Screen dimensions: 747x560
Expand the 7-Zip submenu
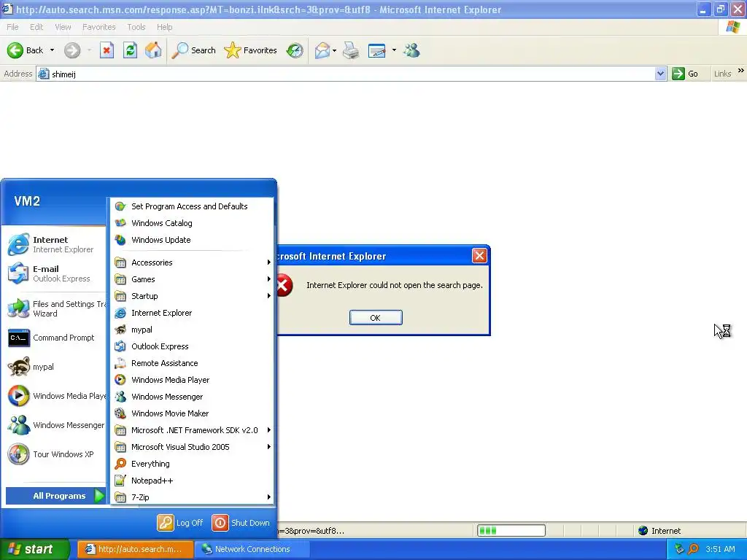tap(192, 497)
